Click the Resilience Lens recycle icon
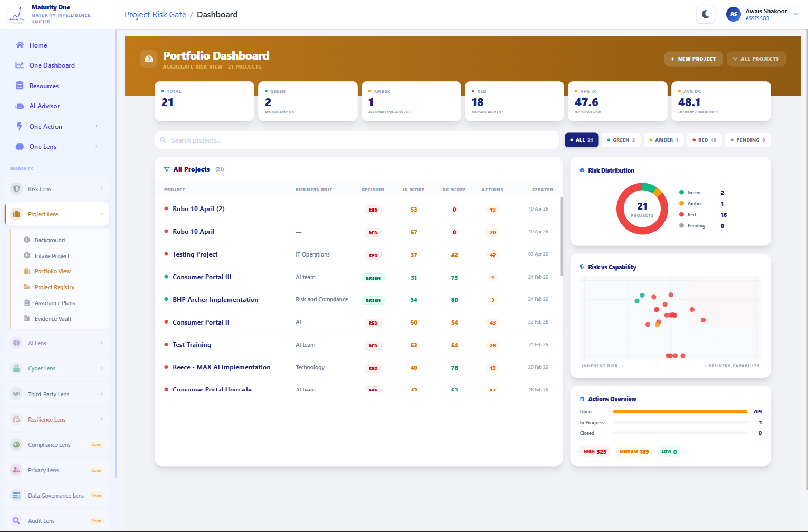 click(x=16, y=419)
